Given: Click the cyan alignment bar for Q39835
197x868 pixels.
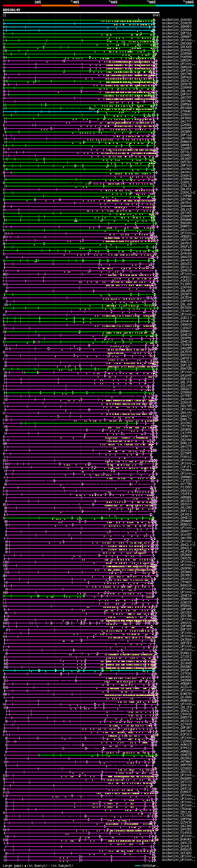Looking at the screenshot, I should point(79,23).
